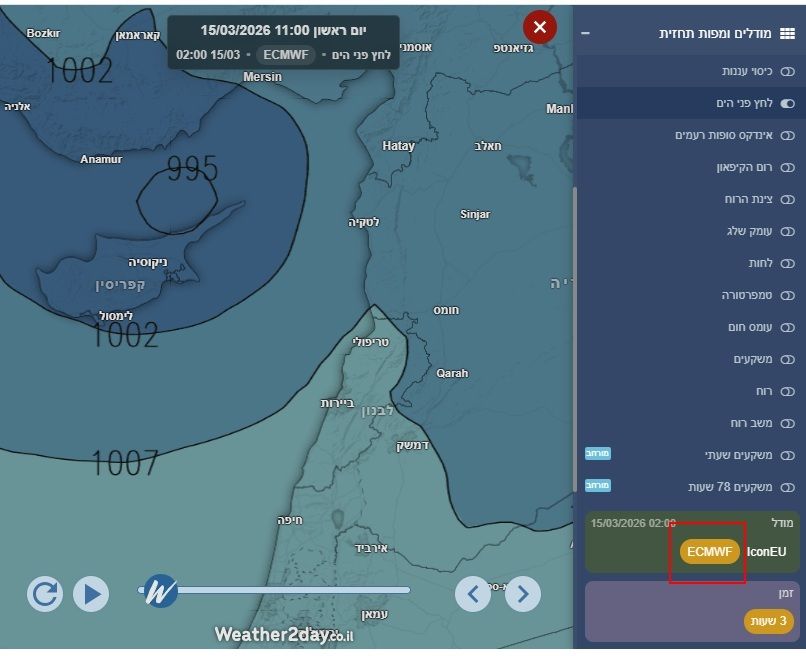Image resolution: width=806 pixels, height=666 pixels.
Task: Click the next time step arrow
Action: pyautogui.click(x=522, y=594)
